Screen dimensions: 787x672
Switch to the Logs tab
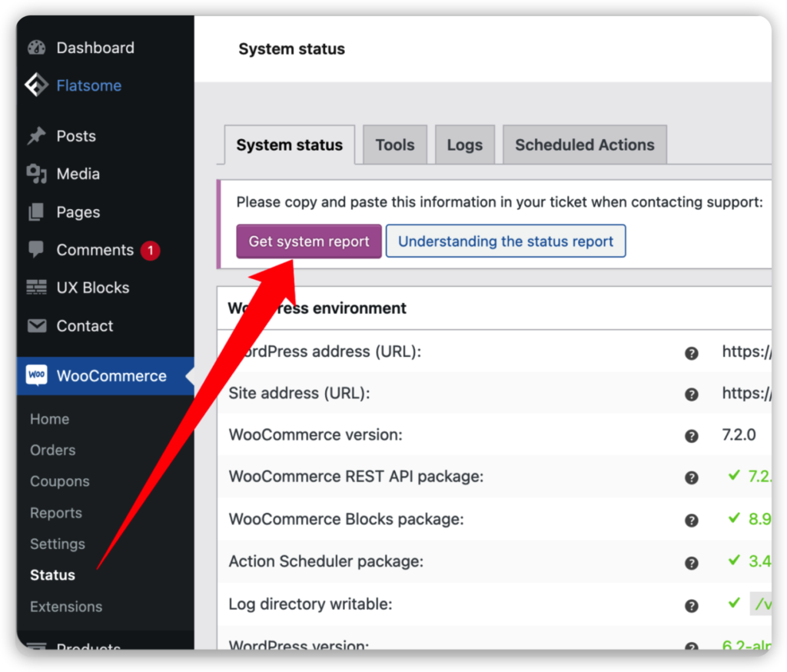pyautogui.click(x=465, y=145)
